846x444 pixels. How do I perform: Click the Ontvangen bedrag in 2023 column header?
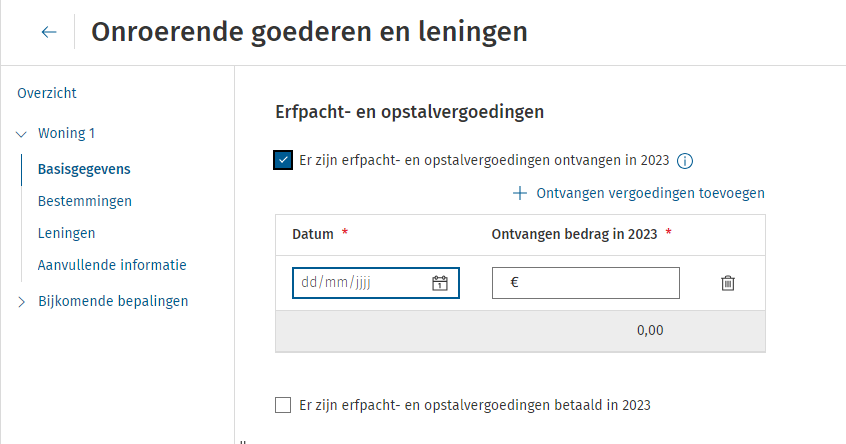click(x=574, y=234)
